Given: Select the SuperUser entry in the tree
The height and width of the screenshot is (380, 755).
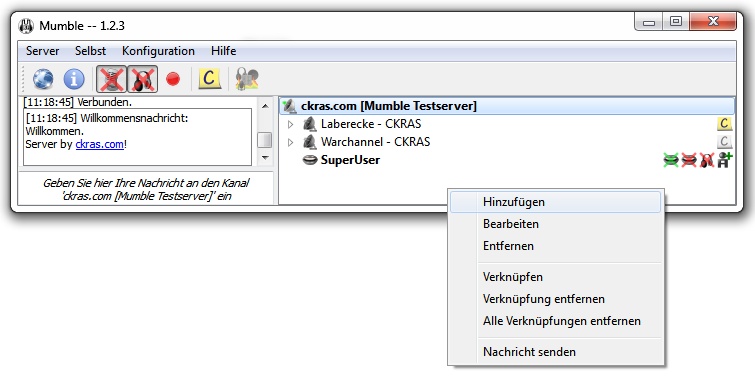Looking at the screenshot, I should tap(350, 160).
